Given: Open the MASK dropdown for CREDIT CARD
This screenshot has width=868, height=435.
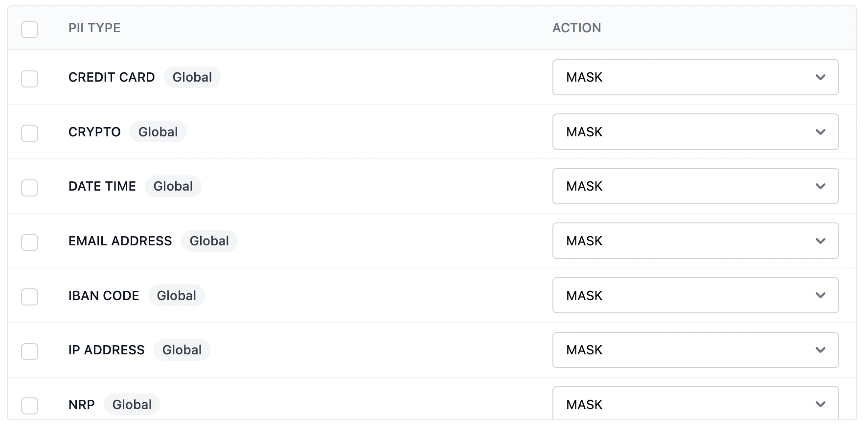Looking at the screenshot, I should click(695, 77).
